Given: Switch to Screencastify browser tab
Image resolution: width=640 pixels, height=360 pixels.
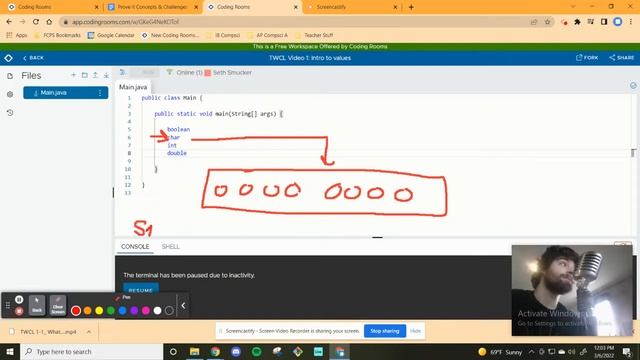Looking at the screenshot, I should click(x=351, y=7).
